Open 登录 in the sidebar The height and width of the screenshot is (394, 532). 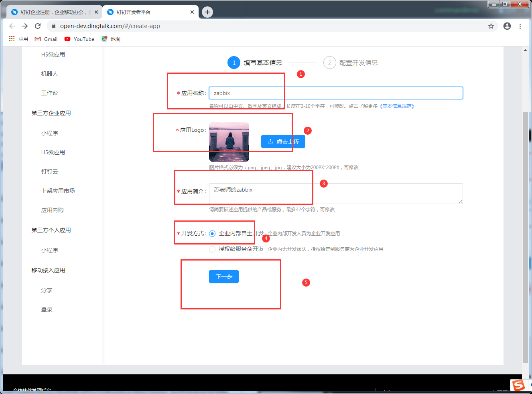point(47,309)
